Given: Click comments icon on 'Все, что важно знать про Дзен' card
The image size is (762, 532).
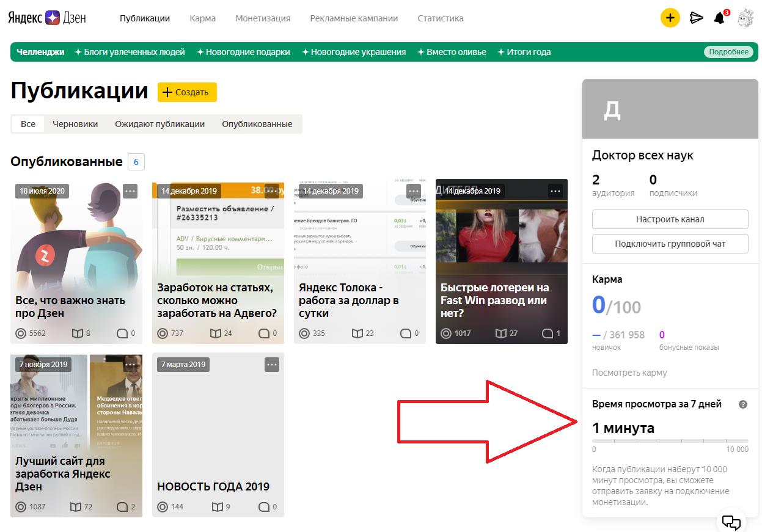Looking at the screenshot, I should (122, 333).
